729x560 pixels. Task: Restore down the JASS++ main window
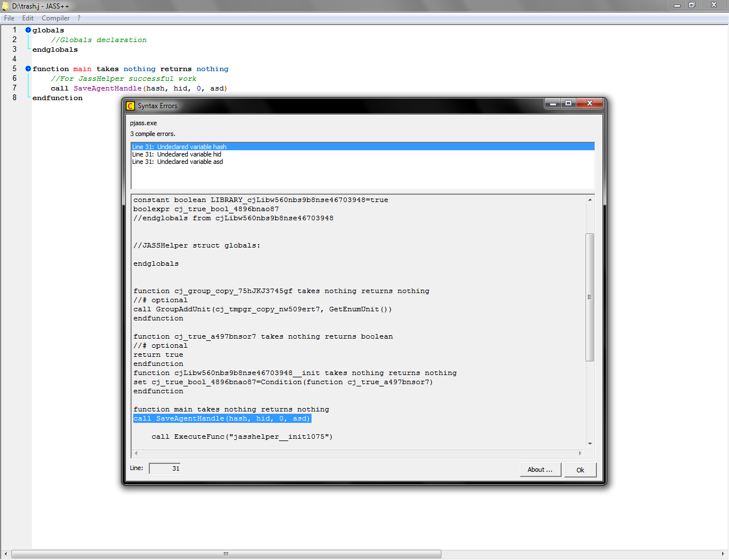(692, 5)
